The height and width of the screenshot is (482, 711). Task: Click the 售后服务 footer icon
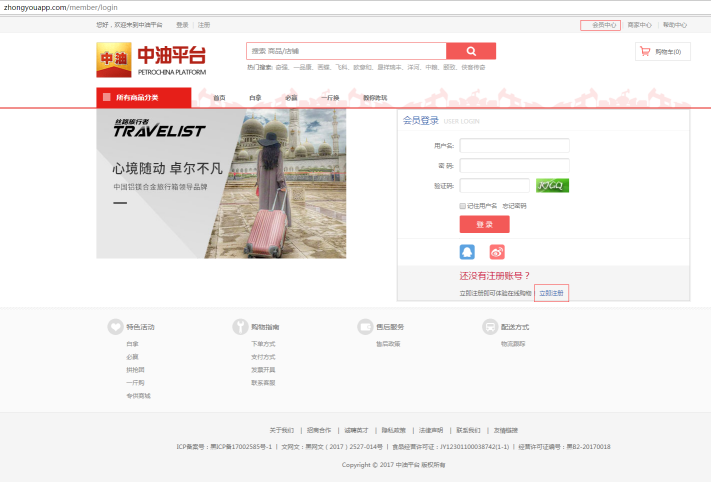365,326
